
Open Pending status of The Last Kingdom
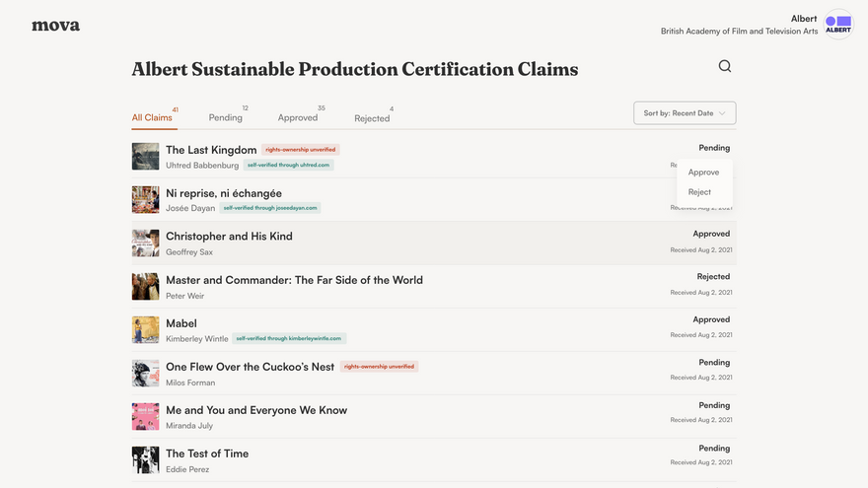point(714,148)
